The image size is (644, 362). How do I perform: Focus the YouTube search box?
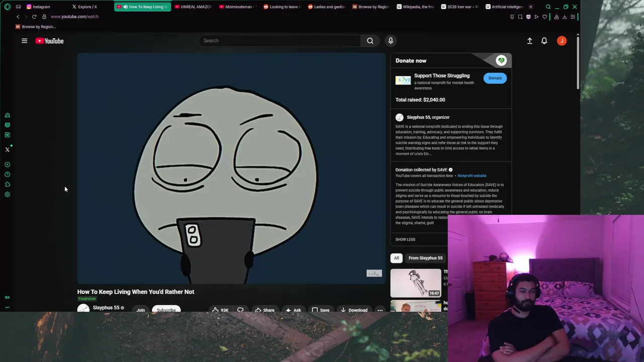[x=280, y=41]
